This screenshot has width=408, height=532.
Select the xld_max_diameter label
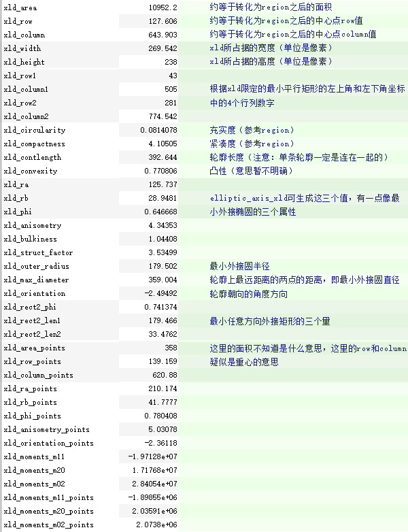36,280
